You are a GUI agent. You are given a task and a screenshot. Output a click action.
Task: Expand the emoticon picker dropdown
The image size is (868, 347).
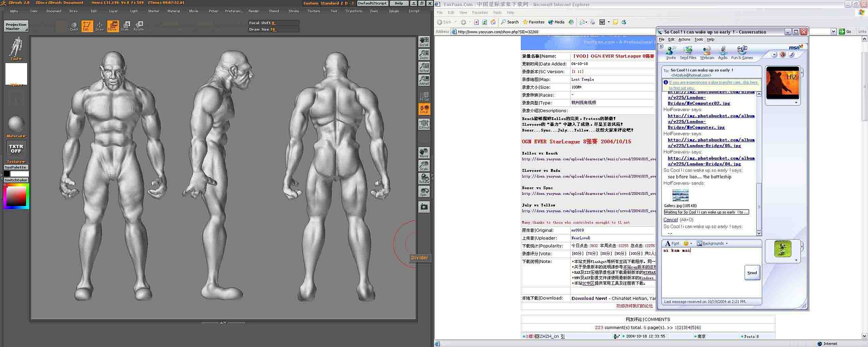[691, 244]
